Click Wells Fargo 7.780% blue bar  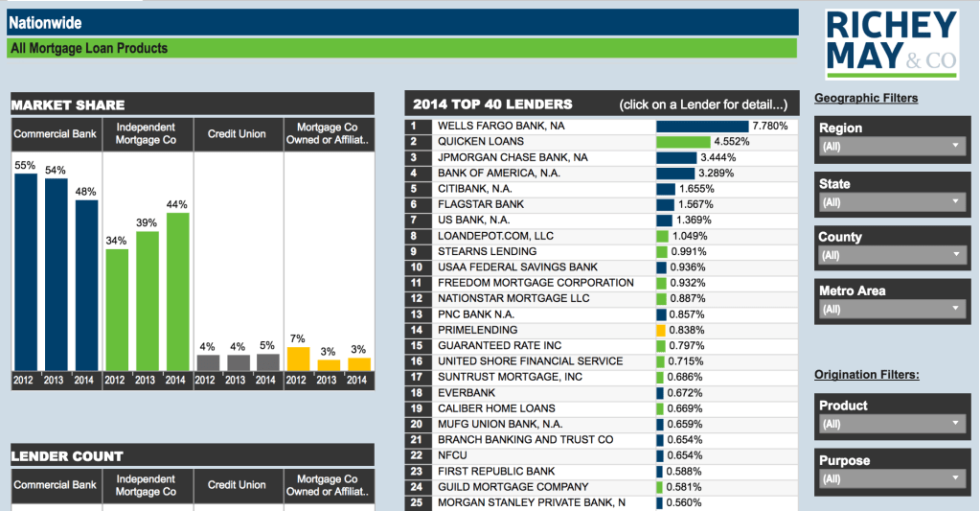pos(702,126)
